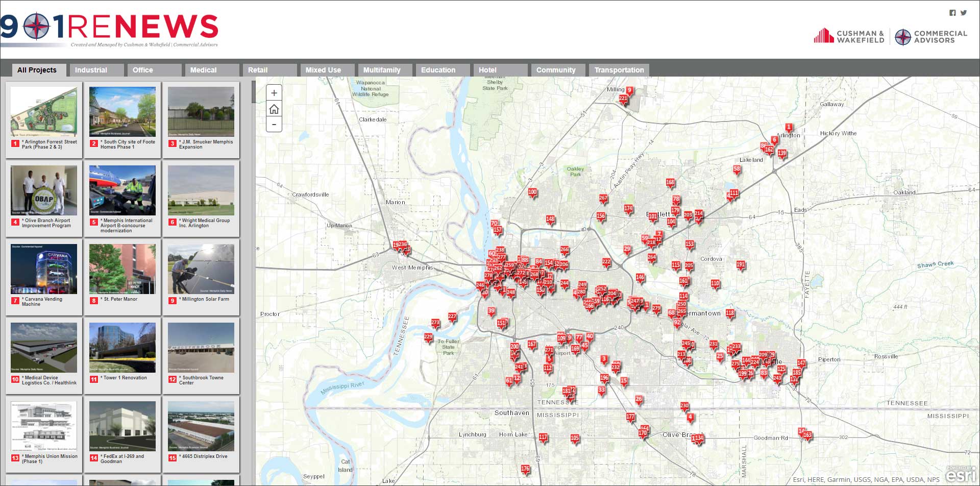
Task: Select map marker 222 on the map
Action: (x=606, y=262)
